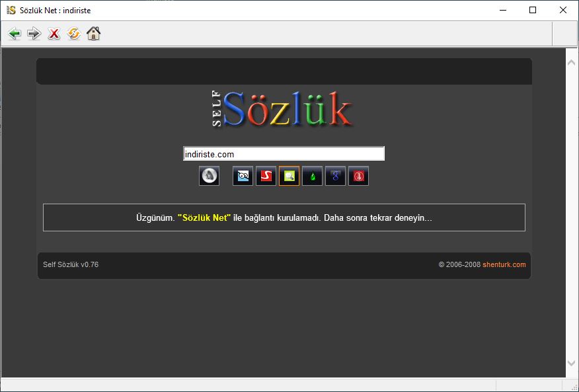Image resolution: width=579 pixels, height=392 pixels.
Task: Go forward with the gray arrow
Action: click(34, 34)
